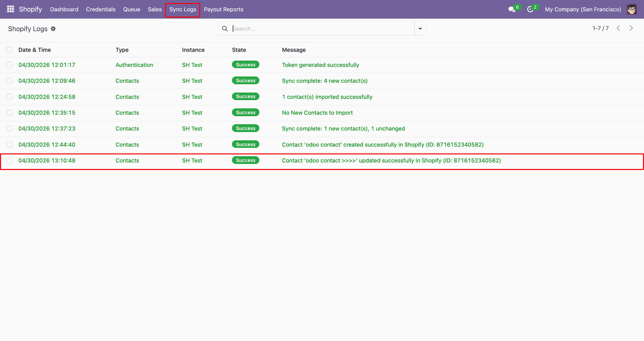Go to next page arrow
Screen dimensions: 644x341
[631, 29]
